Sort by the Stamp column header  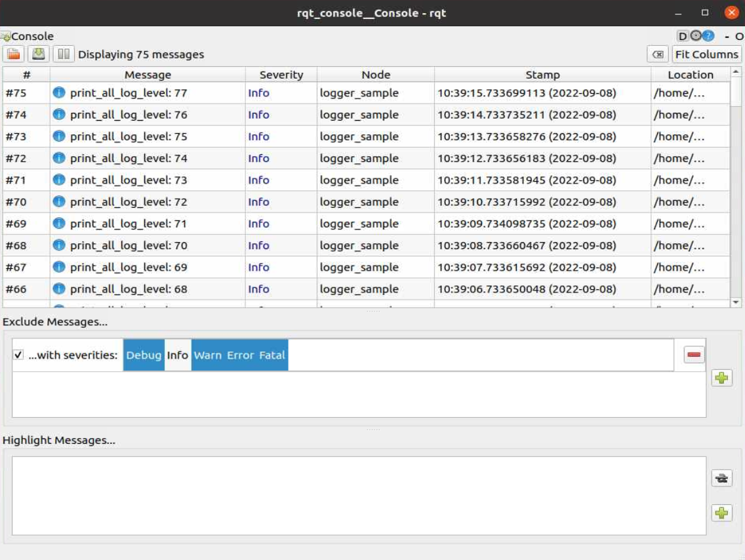pyautogui.click(x=542, y=75)
